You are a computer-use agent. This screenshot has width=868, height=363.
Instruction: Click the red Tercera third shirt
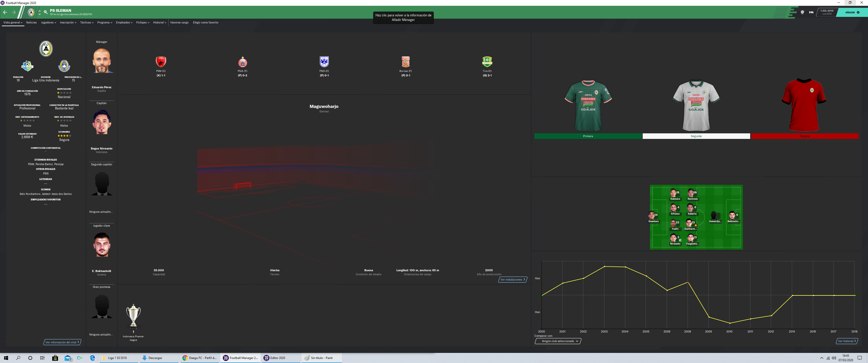click(804, 105)
